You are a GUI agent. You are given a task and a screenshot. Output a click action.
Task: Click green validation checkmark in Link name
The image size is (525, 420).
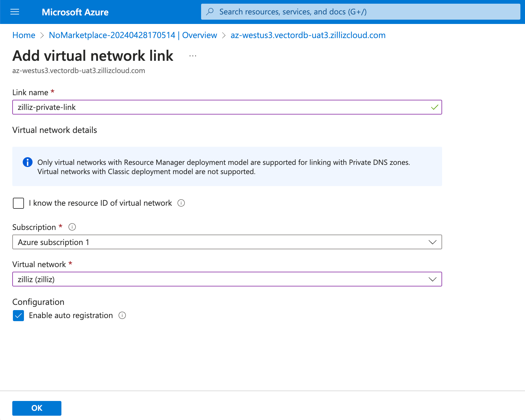[x=434, y=107]
